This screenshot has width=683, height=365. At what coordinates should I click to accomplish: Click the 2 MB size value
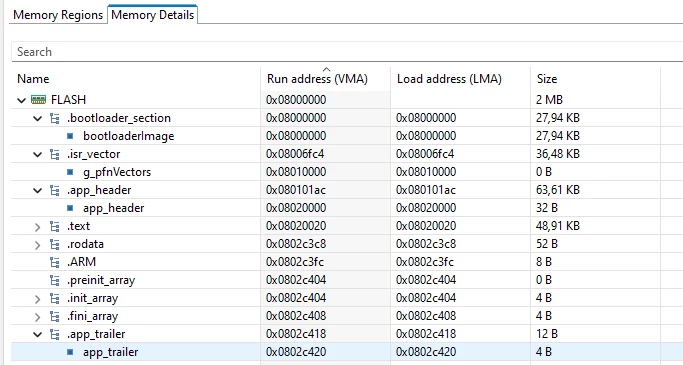point(549,100)
